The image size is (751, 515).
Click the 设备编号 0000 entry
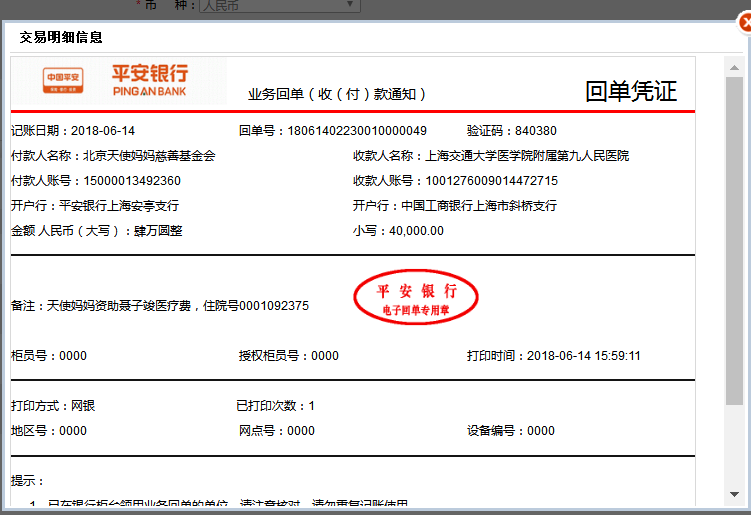tap(511, 431)
